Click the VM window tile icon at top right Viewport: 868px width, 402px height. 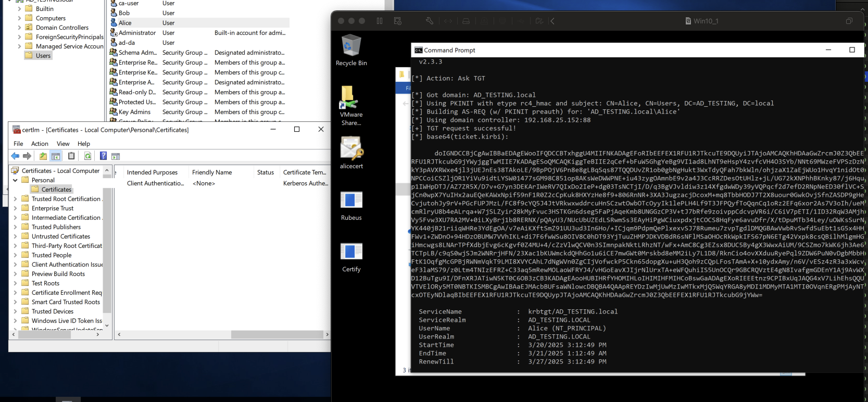click(849, 21)
